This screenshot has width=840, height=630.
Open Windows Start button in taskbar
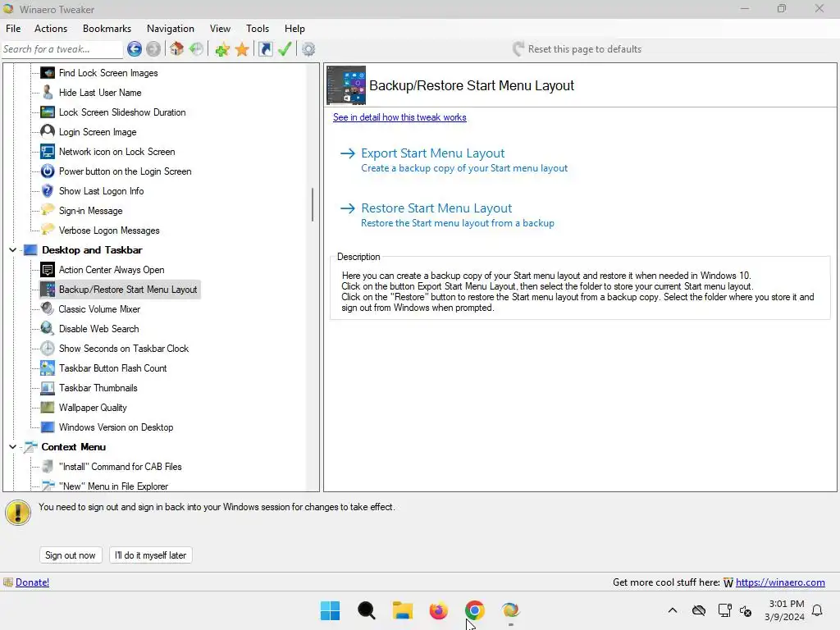[x=330, y=610]
